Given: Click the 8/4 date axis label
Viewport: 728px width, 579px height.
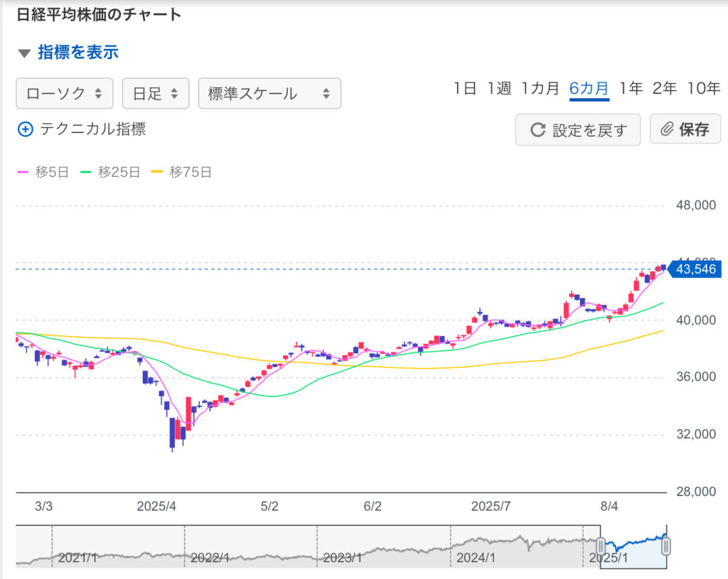Looking at the screenshot, I should pyautogui.click(x=609, y=506).
